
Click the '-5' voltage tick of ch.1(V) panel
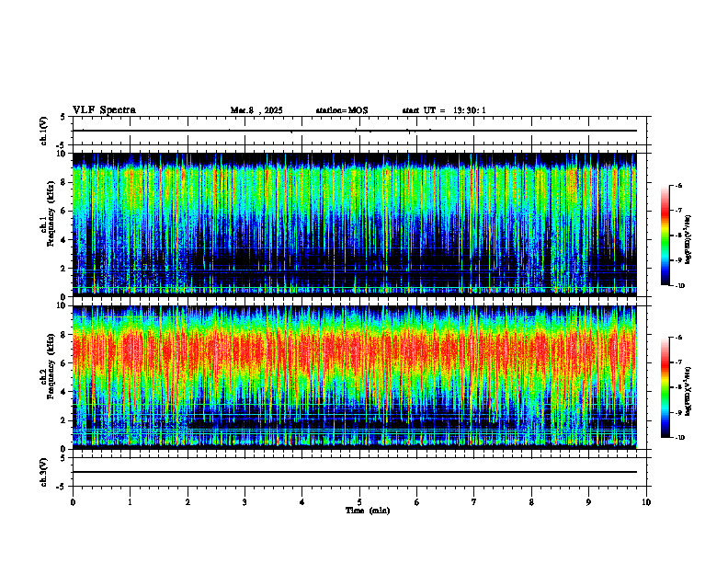tap(62, 145)
